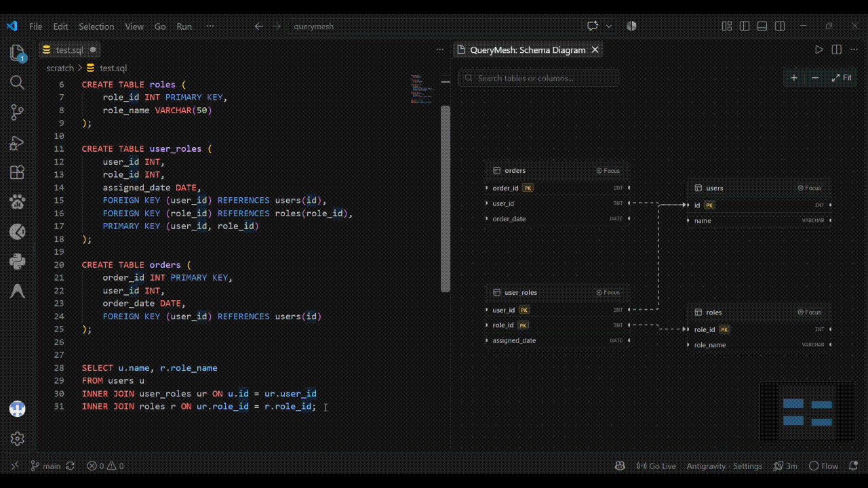Click the half-shaded circle icon in title bar
868x488 pixels.
(632, 26)
